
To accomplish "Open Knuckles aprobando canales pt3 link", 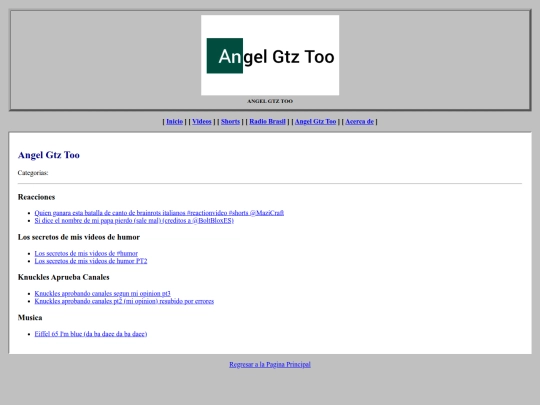I will [102, 294].
